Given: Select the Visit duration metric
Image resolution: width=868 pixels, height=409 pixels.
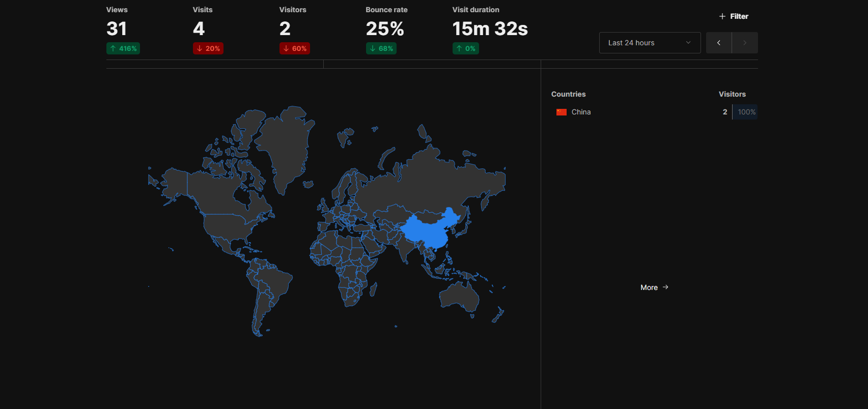Looking at the screenshot, I should (x=490, y=28).
